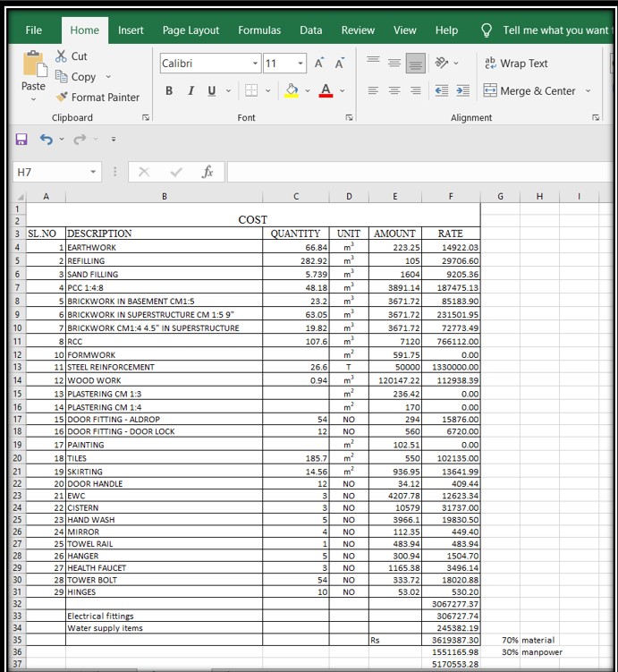618x672 pixels.
Task: Click the Save icon in Quick Access toolbar
Action: [21, 139]
